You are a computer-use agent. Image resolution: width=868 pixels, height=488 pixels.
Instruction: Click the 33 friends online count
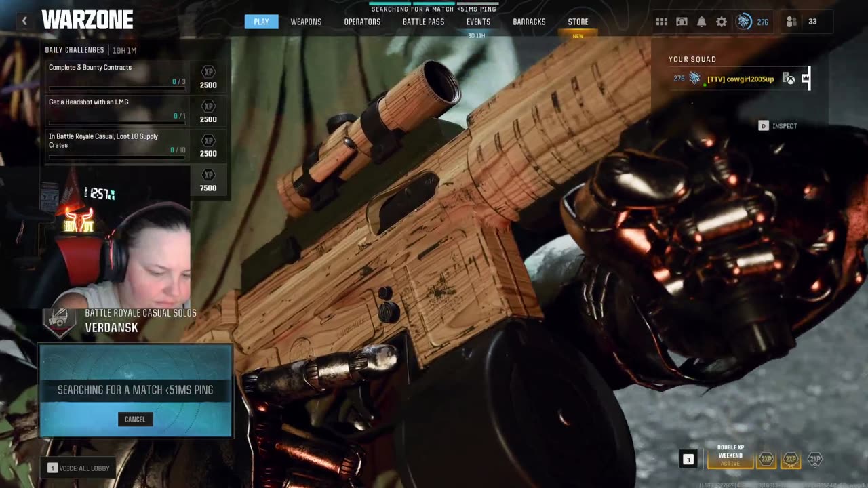(812, 22)
